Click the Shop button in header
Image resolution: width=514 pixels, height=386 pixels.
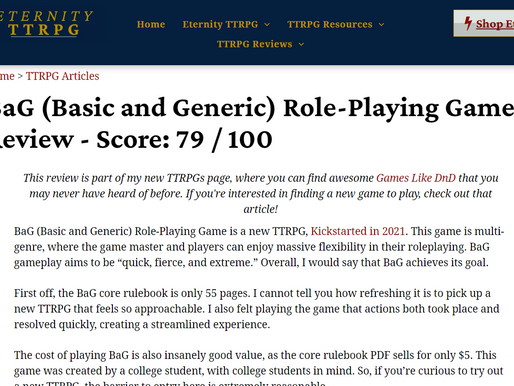[x=484, y=23]
